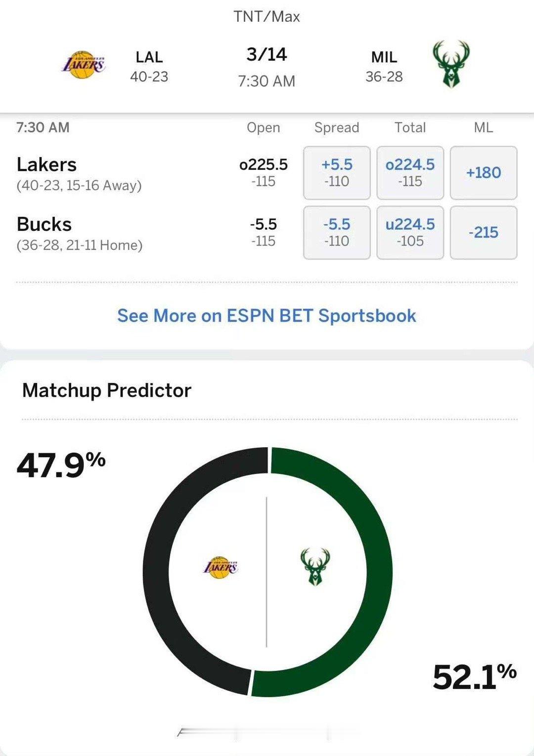Pick Bucks -215 moneyline

484,232
